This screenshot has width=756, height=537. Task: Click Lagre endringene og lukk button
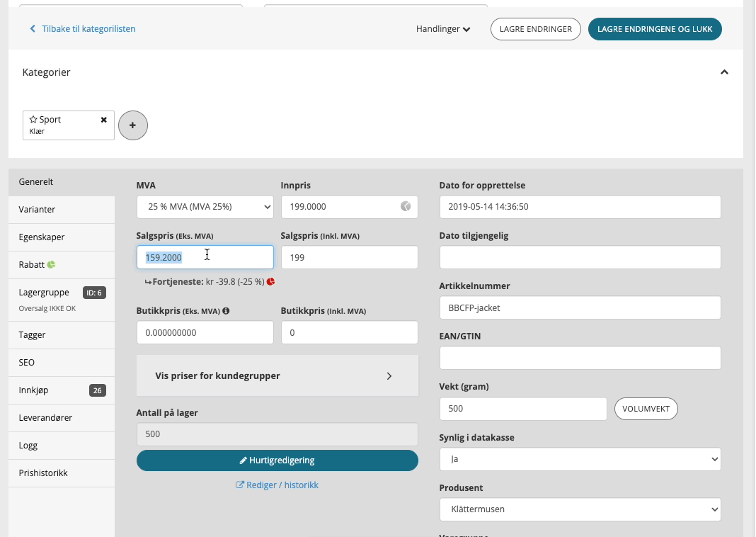pyautogui.click(x=655, y=29)
